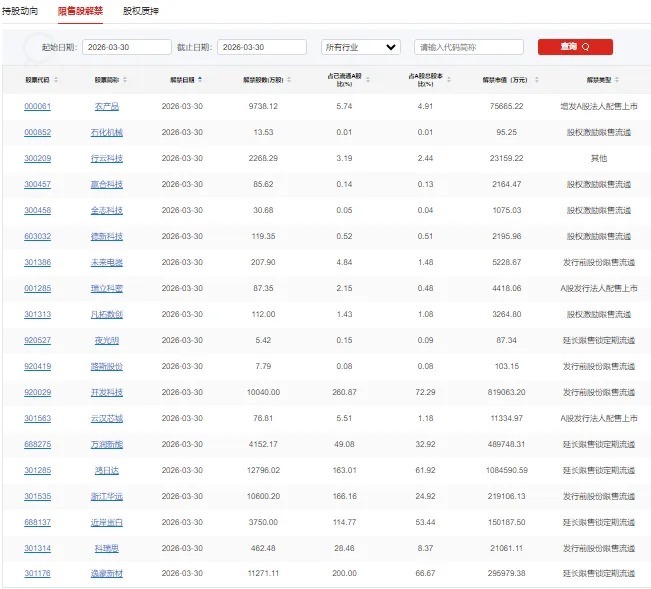This screenshot has width=651, height=589.
Task: Click the 浙江华远 stock name link
Action: tap(108, 496)
